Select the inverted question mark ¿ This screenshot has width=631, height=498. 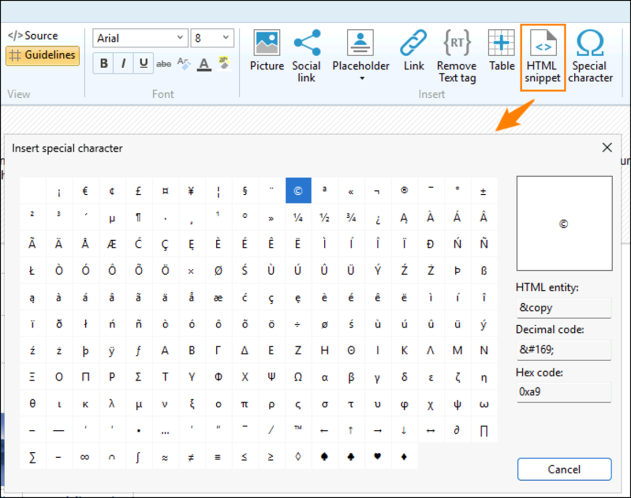(x=377, y=217)
